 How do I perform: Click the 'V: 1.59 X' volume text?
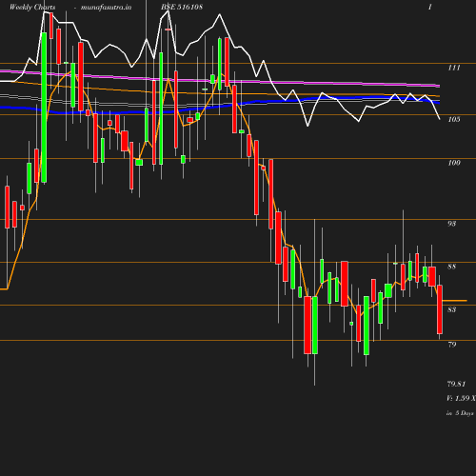(461, 398)
